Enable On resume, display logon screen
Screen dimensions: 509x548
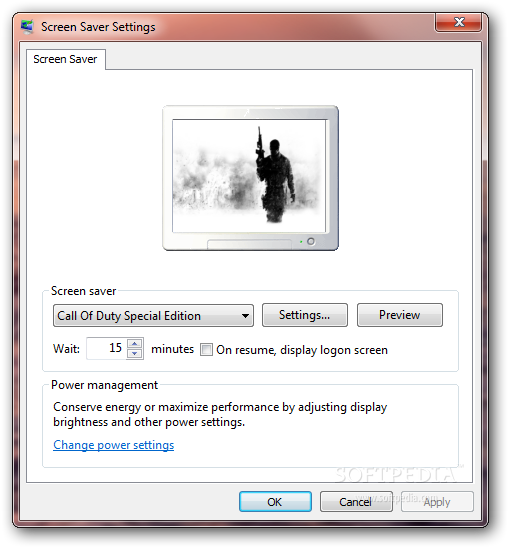point(206,349)
